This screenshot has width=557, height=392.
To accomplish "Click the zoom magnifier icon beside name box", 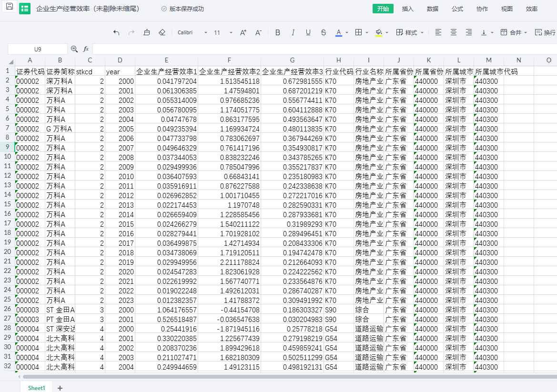I will (x=74, y=49).
